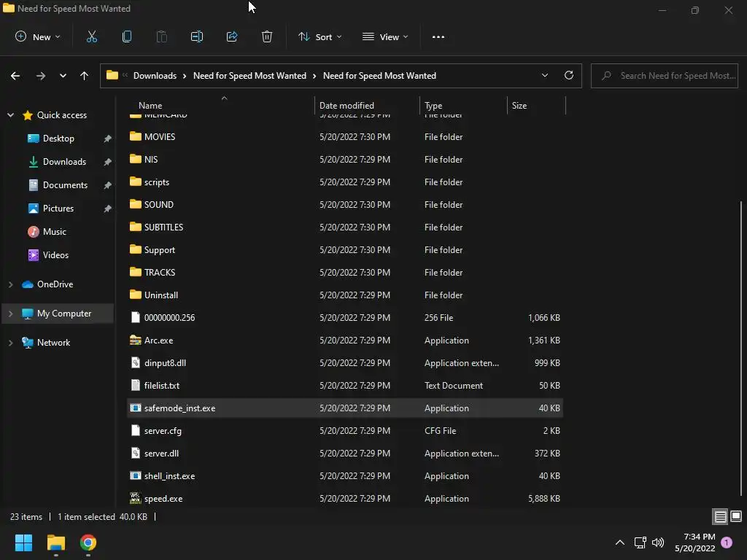Click the search box for this folder

665,76
